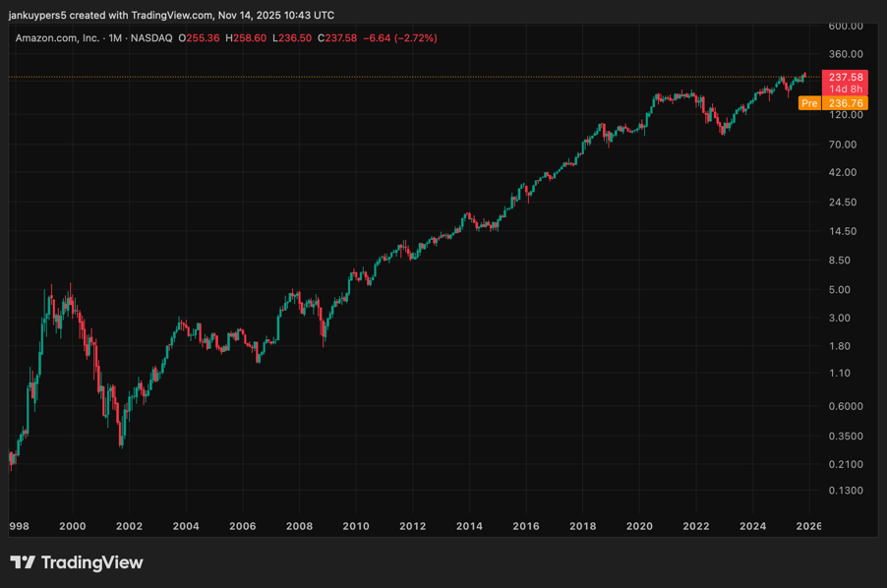
Task: Click the jankuypers5 created with TradingView.com caption
Action: pos(171,16)
